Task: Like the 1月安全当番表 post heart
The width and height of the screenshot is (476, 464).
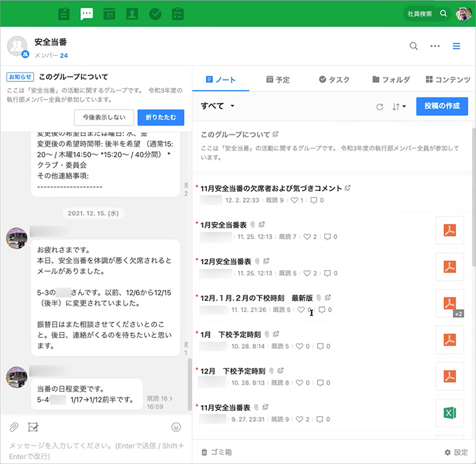Action: (x=307, y=237)
